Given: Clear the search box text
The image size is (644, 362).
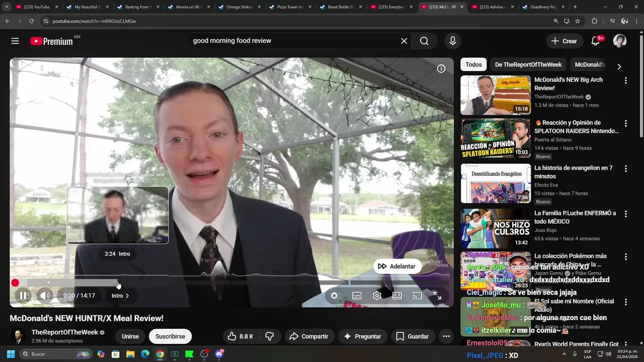Looking at the screenshot, I should pyautogui.click(x=404, y=41).
